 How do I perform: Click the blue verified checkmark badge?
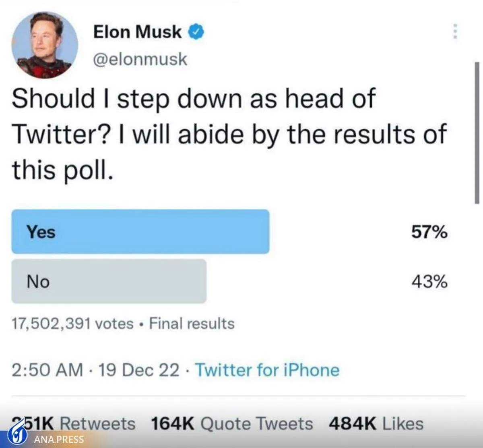pyautogui.click(x=197, y=32)
